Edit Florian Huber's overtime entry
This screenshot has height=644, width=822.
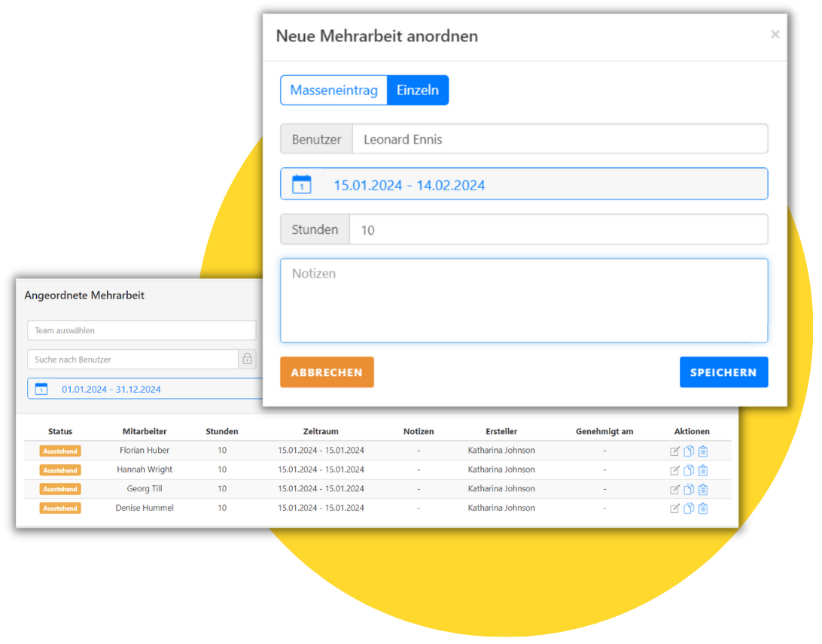coord(674,451)
